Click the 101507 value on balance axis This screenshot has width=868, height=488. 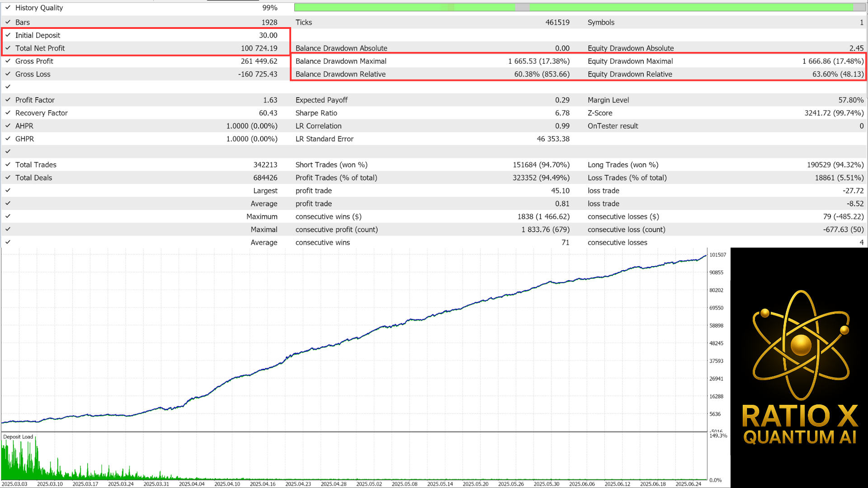click(x=717, y=255)
